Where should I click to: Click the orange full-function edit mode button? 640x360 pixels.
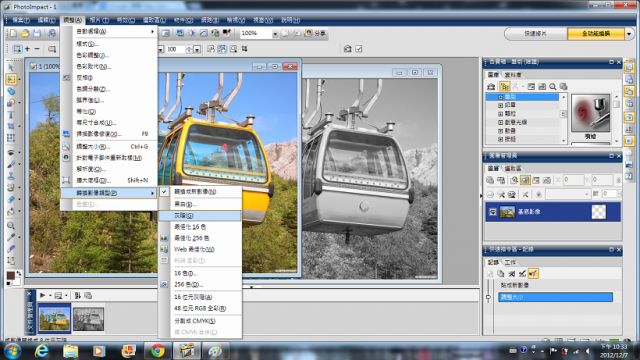coord(596,33)
